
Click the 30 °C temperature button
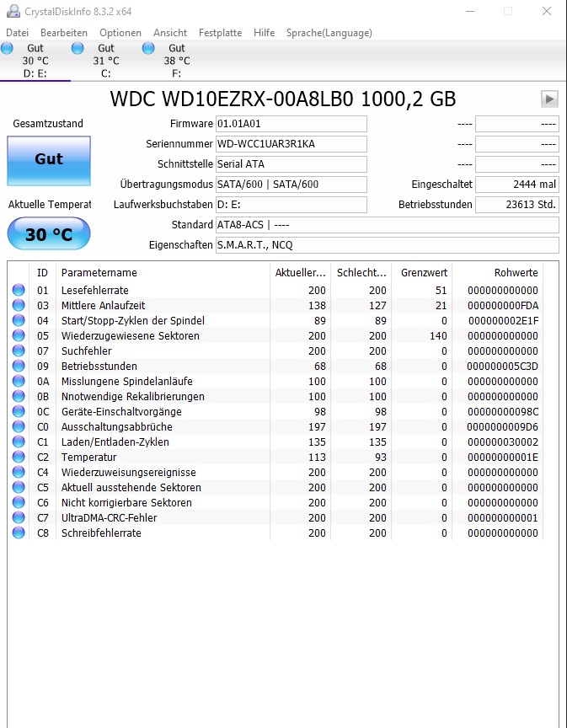coord(49,234)
